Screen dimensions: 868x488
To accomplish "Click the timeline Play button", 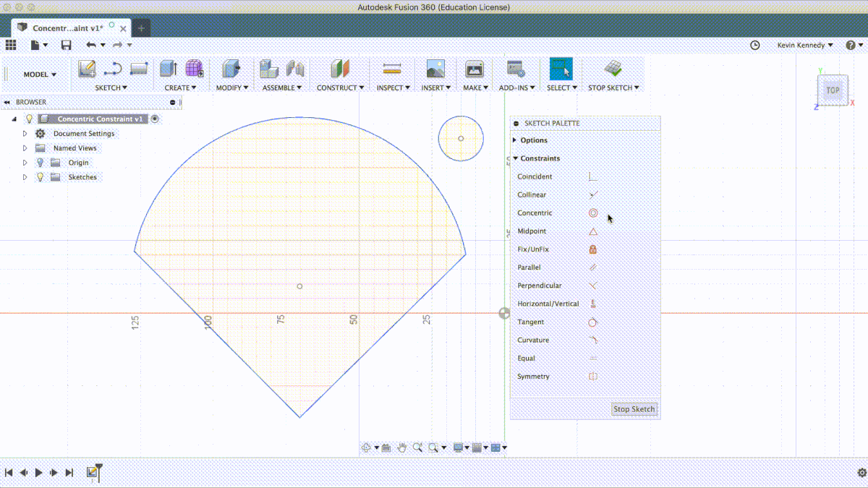I will (x=38, y=472).
